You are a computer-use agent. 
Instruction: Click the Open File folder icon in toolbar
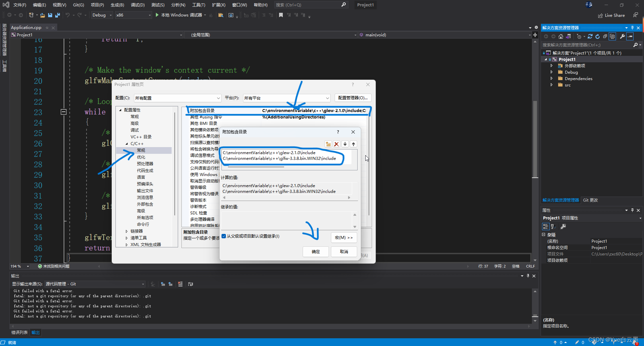tap(42, 15)
